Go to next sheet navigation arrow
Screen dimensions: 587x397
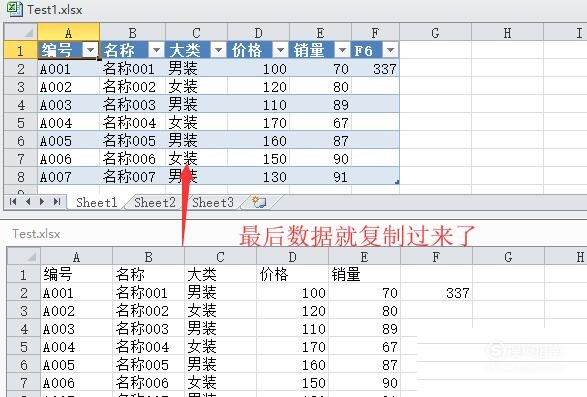coord(42,202)
